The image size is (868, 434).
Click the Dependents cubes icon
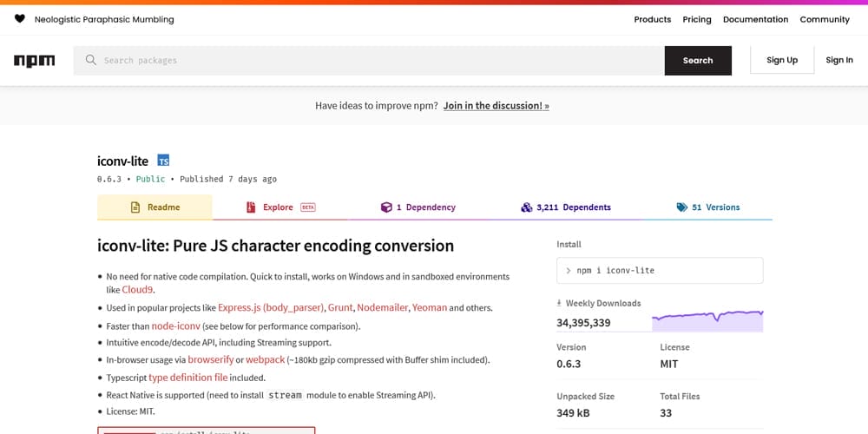[x=527, y=207]
